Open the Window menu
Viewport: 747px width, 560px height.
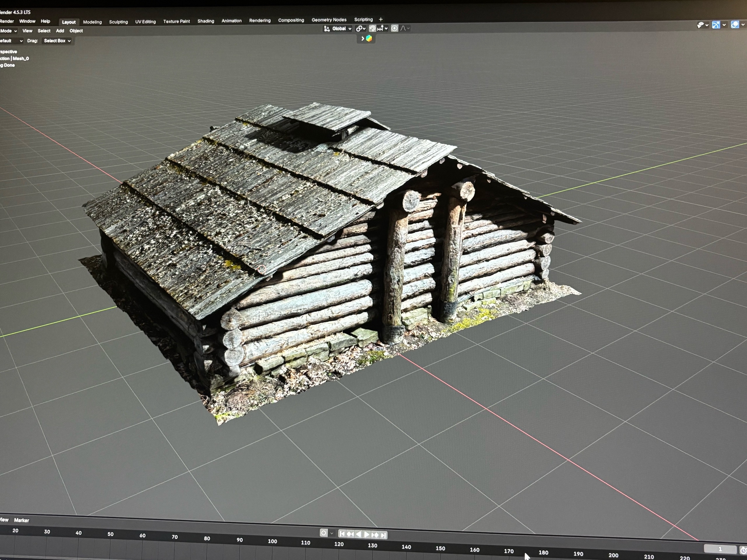tap(27, 21)
